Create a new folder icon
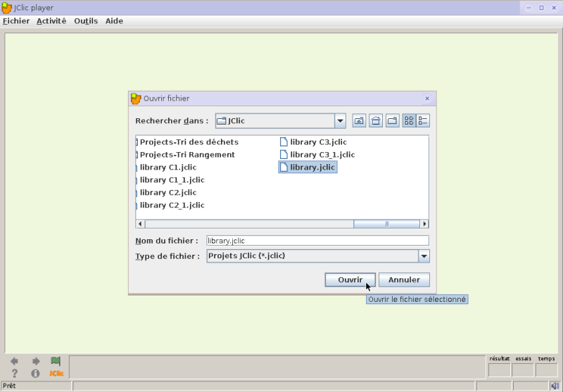This screenshot has width=563, height=392. (x=393, y=120)
